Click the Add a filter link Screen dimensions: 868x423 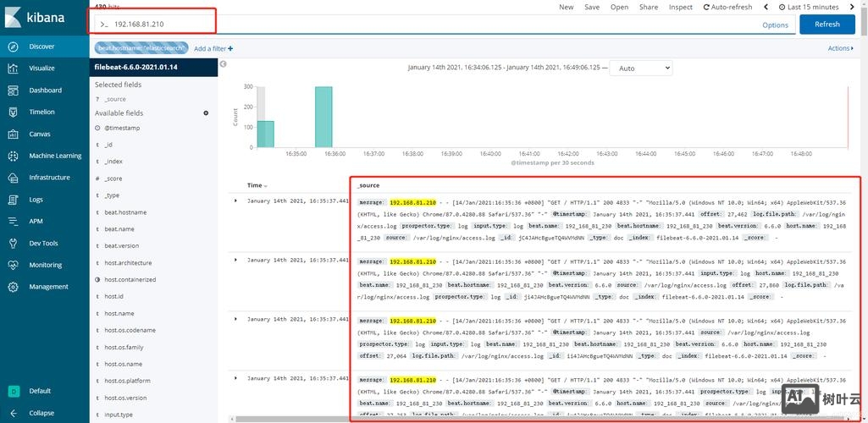tap(213, 49)
